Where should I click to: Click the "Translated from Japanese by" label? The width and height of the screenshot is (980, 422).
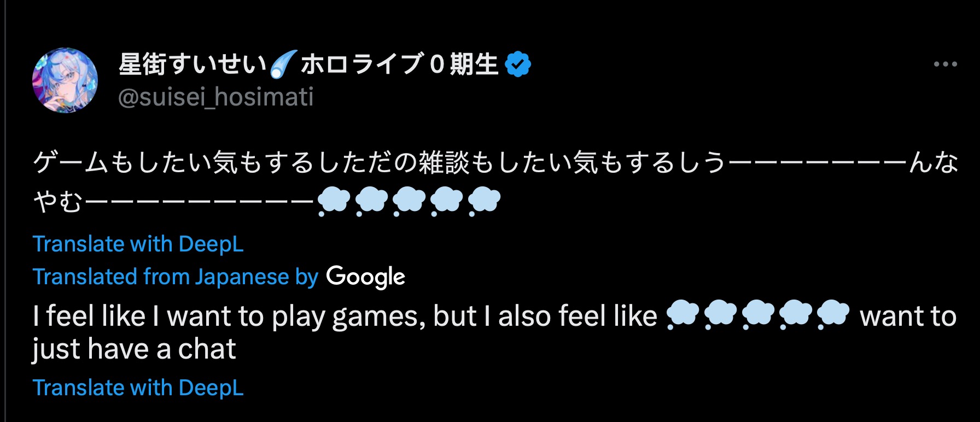point(175,277)
